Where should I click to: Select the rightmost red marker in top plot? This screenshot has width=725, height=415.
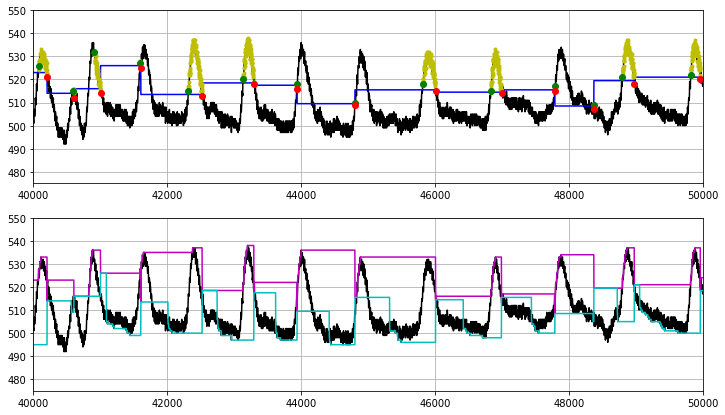coord(701,79)
